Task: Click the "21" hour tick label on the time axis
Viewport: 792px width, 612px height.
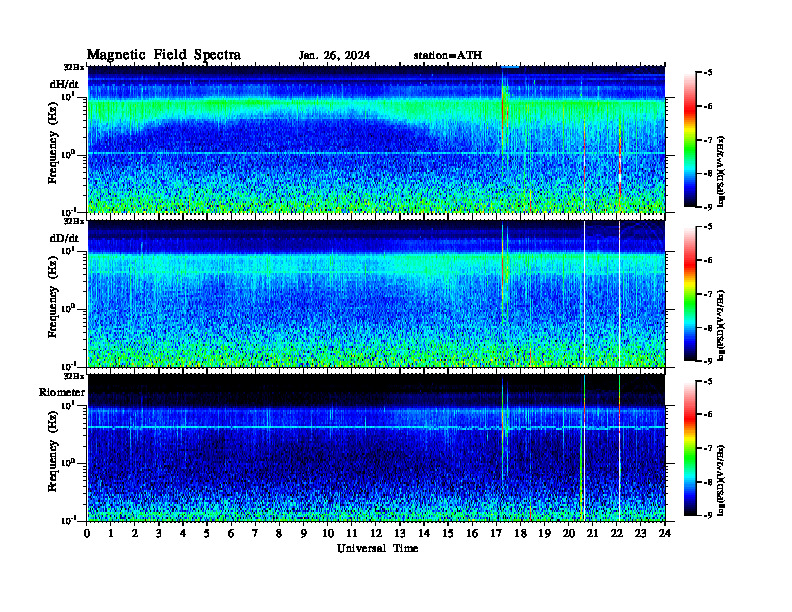Action: point(592,534)
